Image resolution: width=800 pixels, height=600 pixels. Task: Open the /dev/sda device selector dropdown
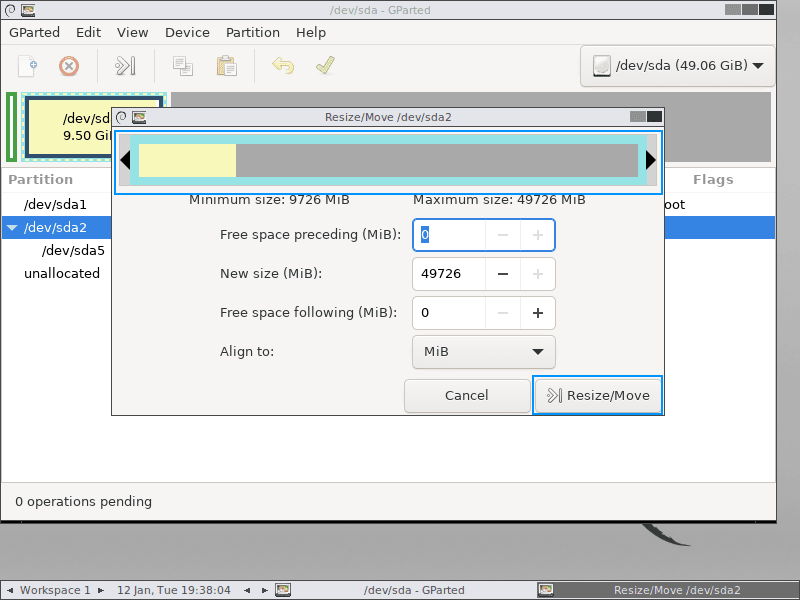pyautogui.click(x=677, y=66)
